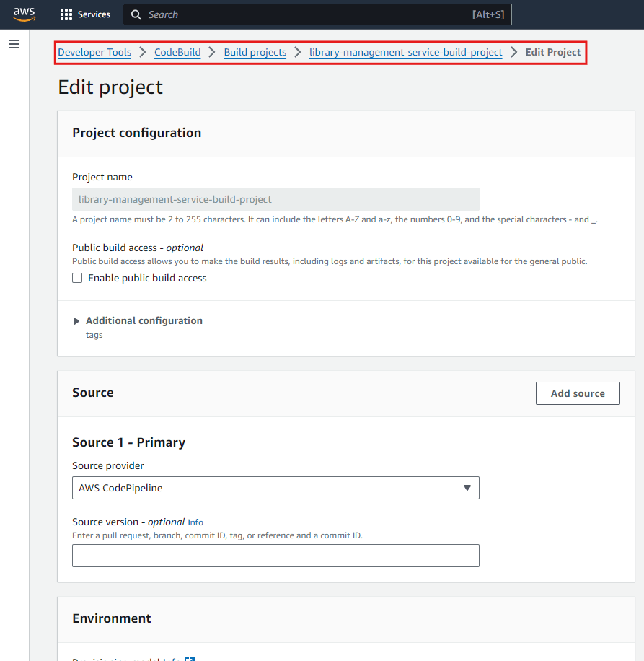Focus the top Search bar
Screen dimensions: 644x661
pyautogui.click(x=317, y=14)
